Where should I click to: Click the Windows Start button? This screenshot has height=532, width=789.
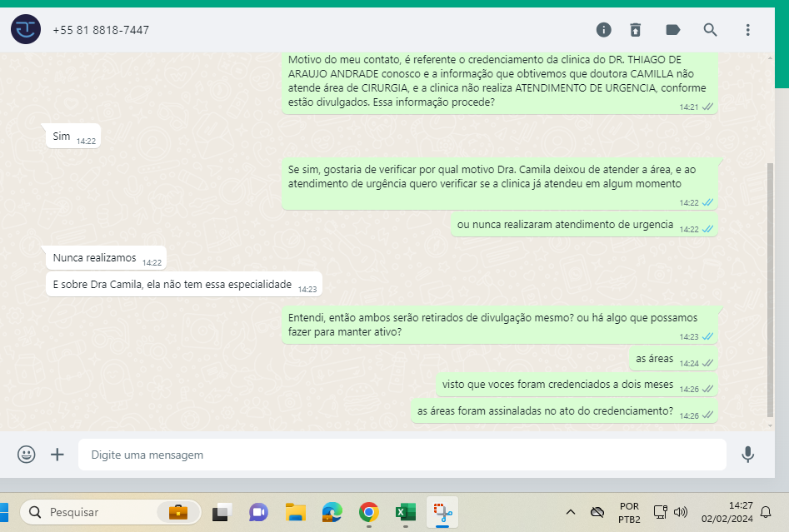3,512
